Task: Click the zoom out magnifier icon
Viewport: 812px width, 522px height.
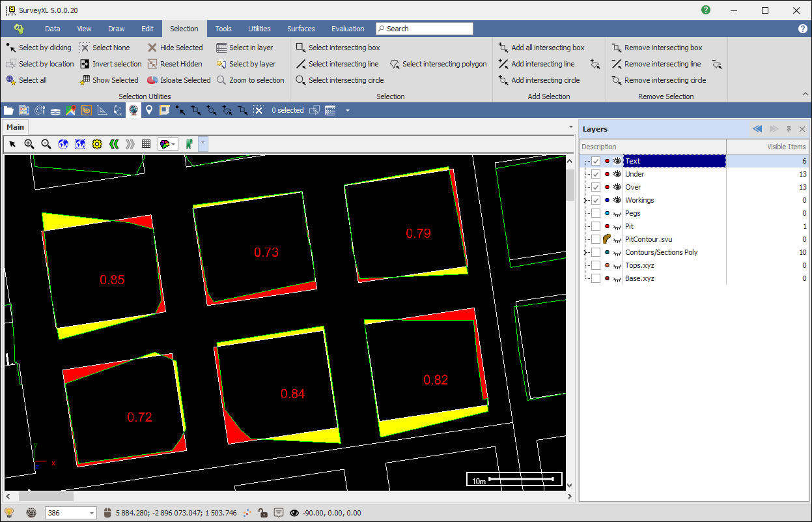Action: point(46,144)
